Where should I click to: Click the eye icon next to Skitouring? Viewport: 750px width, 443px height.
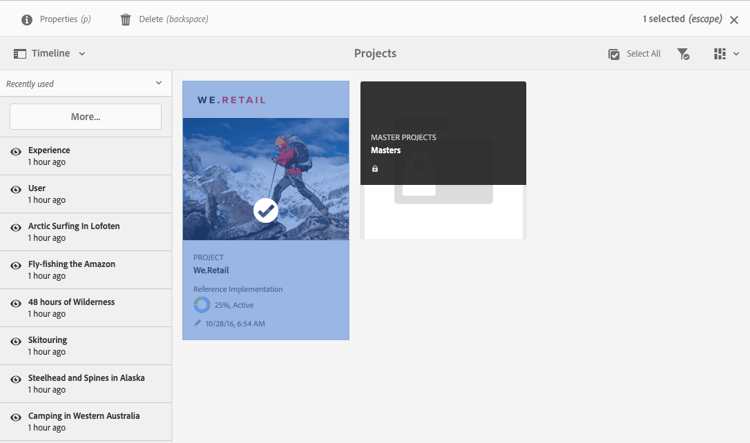click(x=16, y=341)
